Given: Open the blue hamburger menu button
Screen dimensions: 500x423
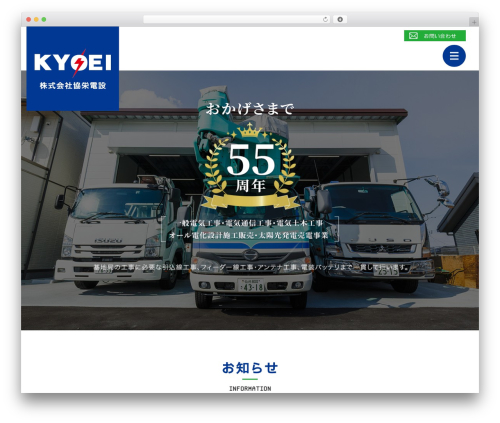Looking at the screenshot, I should point(454,56).
